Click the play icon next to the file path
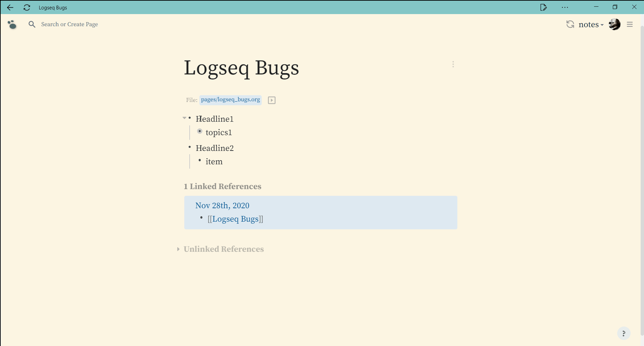Image resolution: width=644 pixels, height=346 pixels. click(x=271, y=100)
